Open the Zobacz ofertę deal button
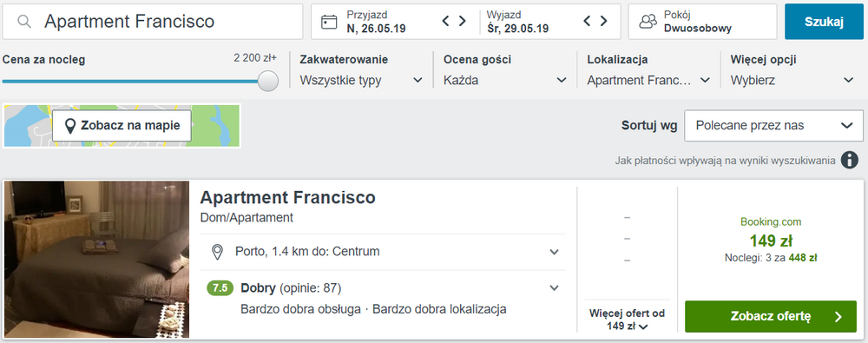 coord(771,316)
